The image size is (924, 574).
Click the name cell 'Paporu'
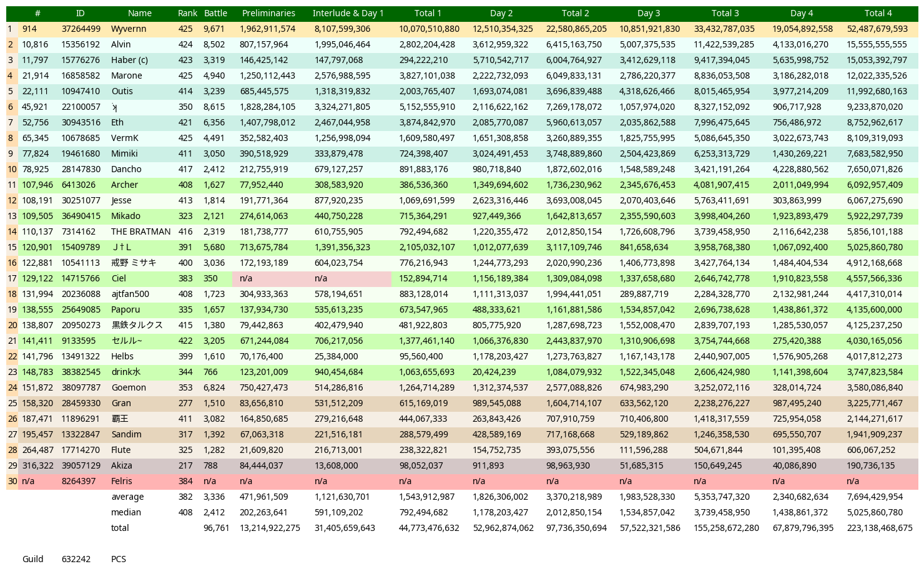tap(125, 309)
